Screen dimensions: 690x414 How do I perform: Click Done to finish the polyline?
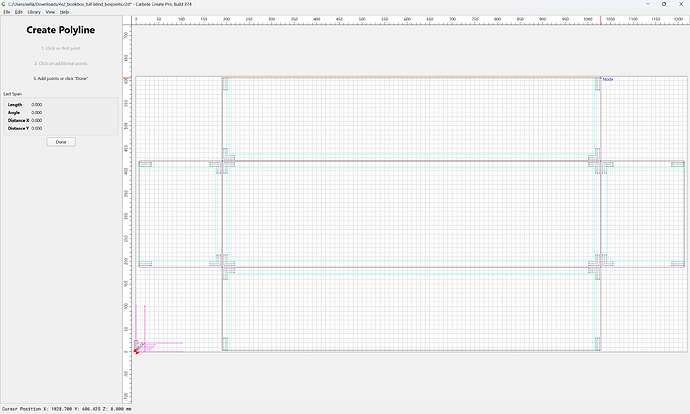click(x=61, y=142)
